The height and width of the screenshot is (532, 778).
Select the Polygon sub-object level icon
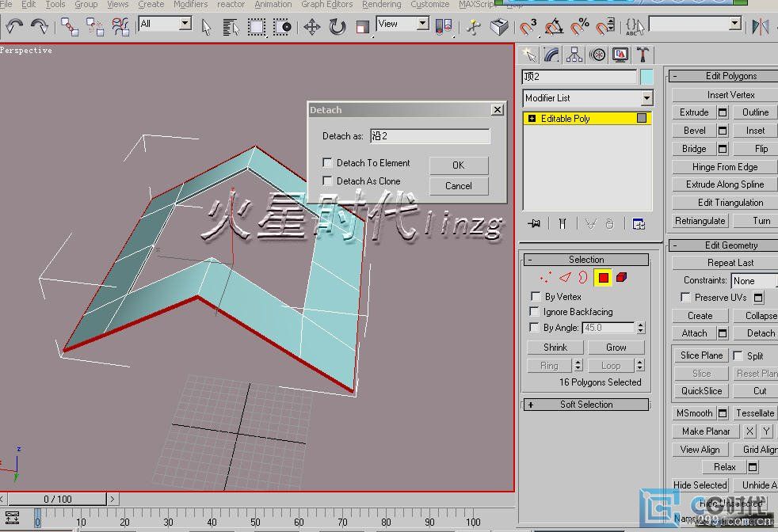coord(603,278)
